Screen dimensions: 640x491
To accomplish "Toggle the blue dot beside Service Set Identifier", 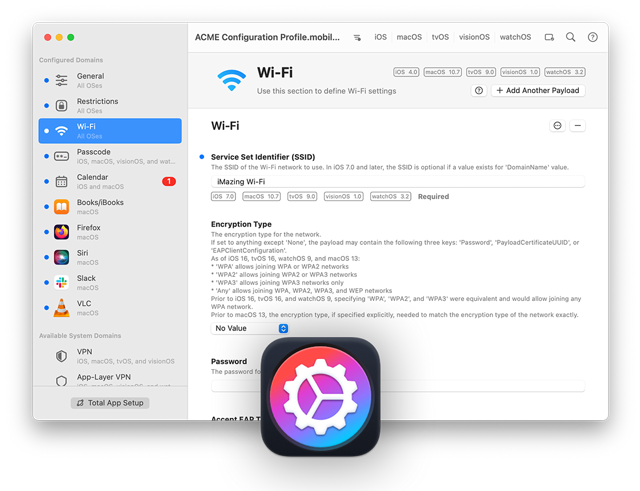I will [202, 157].
